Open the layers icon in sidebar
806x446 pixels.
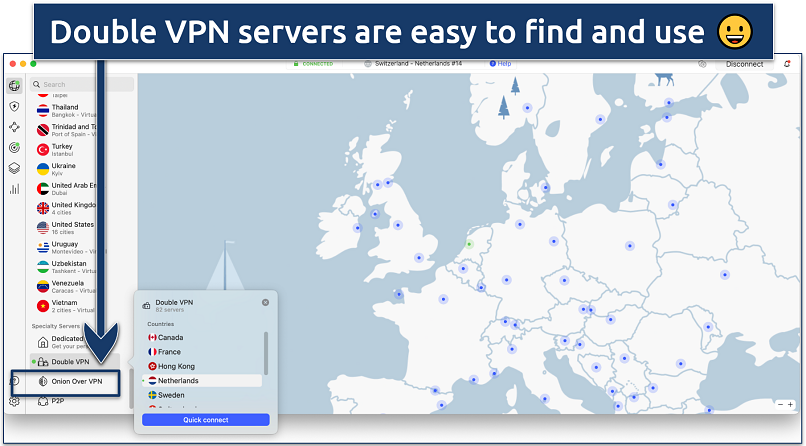click(14, 168)
